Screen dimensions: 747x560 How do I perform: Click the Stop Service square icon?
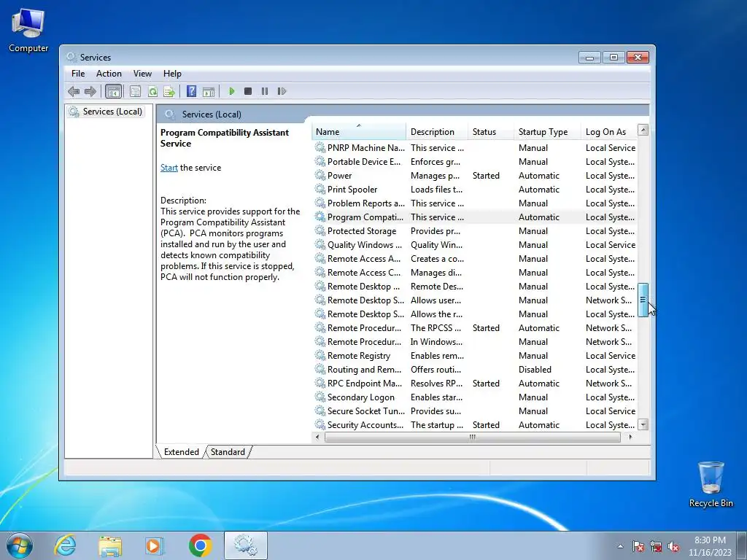pyautogui.click(x=248, y=91)
